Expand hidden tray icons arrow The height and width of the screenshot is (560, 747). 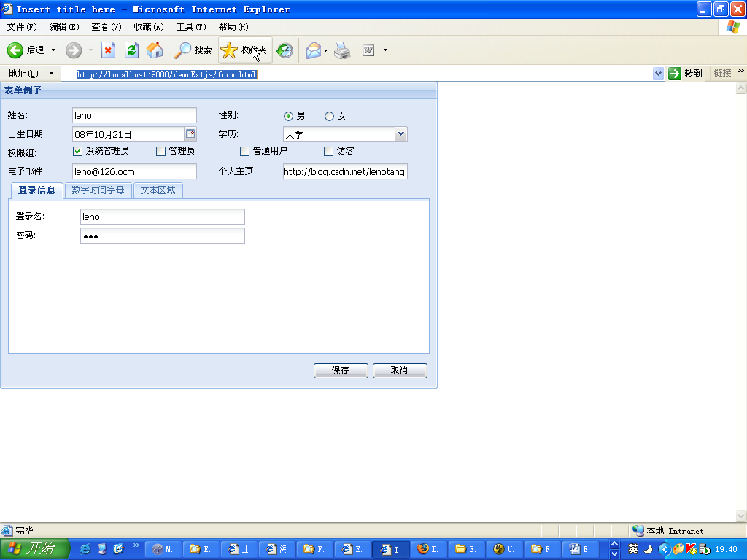click(x=664, y=549)
